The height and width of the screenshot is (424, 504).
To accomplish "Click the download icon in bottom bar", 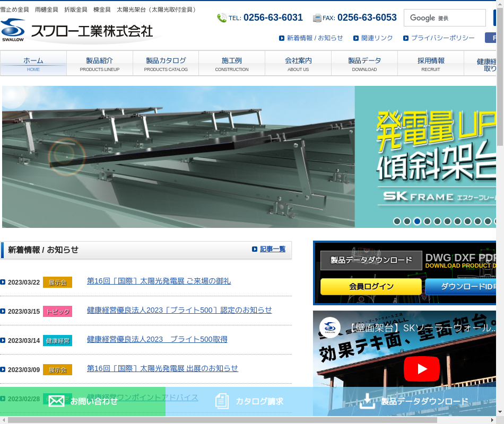I will click(367, 401).
